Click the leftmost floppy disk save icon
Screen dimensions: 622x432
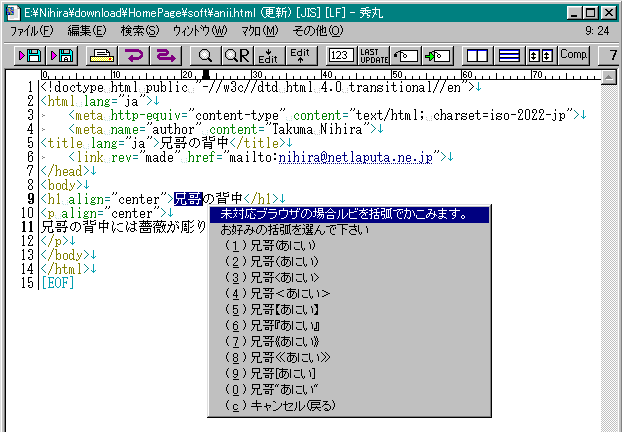coord(29,55)
